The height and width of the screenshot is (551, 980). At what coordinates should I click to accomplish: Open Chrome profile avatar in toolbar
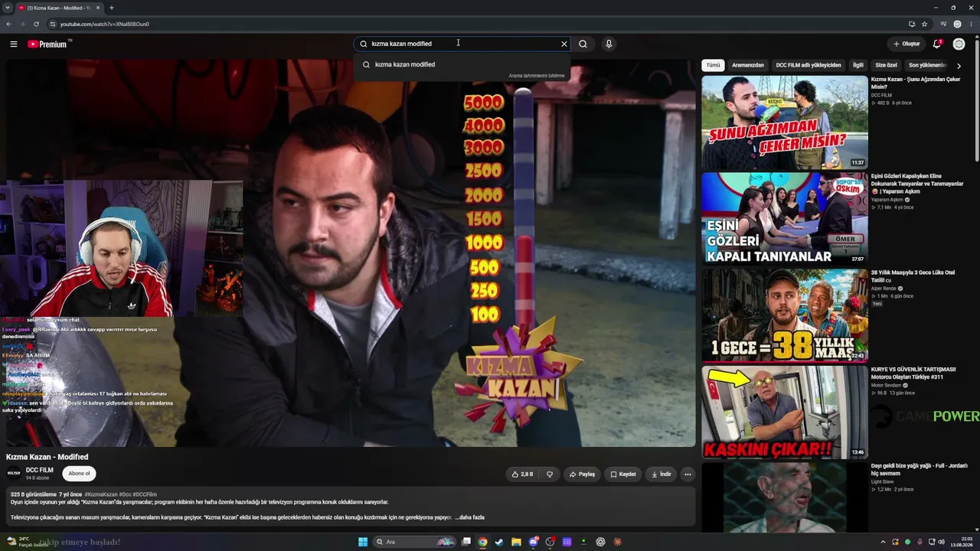957,24
